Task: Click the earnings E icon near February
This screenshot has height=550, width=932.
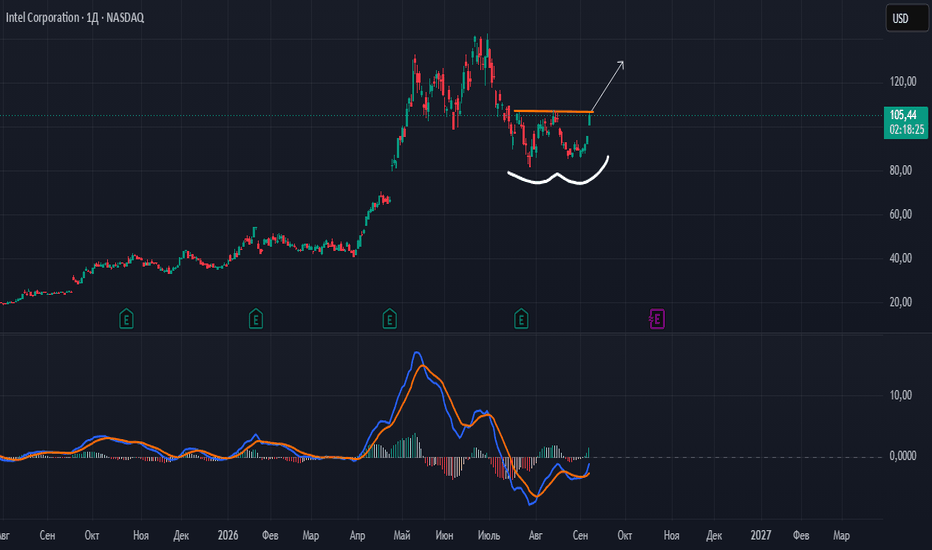Action: coord(256,319)
